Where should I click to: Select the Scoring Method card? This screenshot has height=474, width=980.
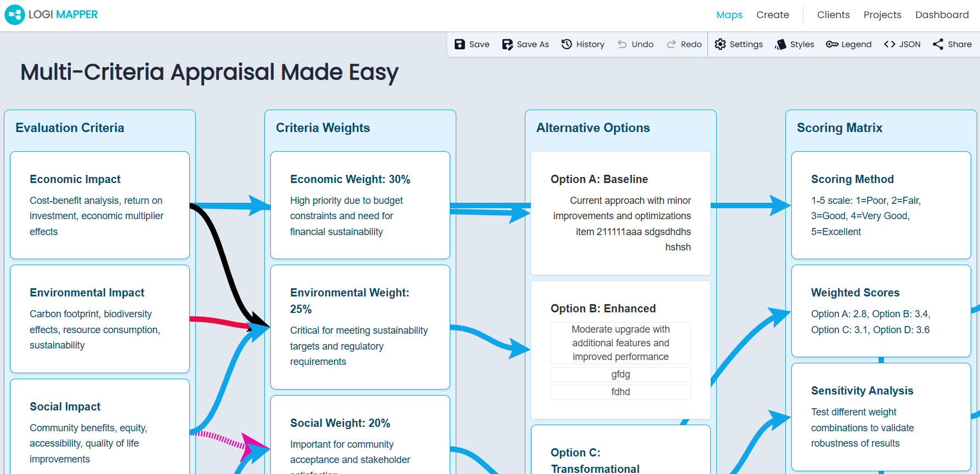pos(881,205)
